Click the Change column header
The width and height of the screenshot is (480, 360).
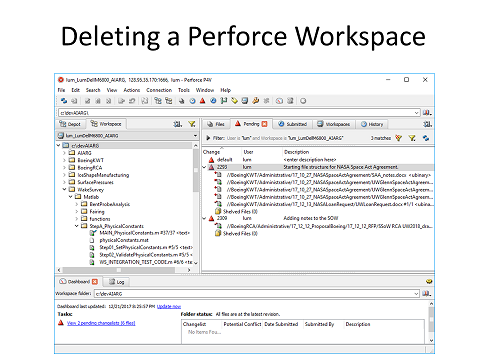click(211, 152)
